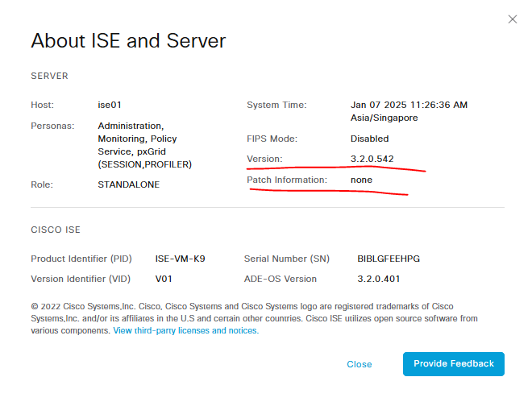Click the SERVER section label

tap(49, 76)
